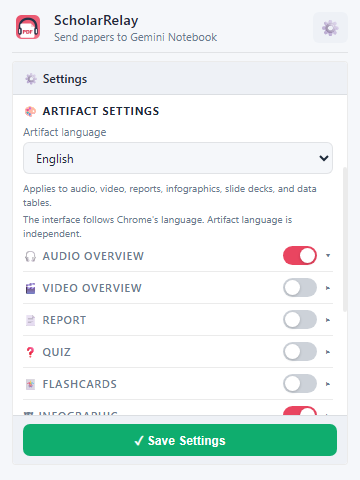Click the REPORT label

pyautogui.click(x=64, y=320)
